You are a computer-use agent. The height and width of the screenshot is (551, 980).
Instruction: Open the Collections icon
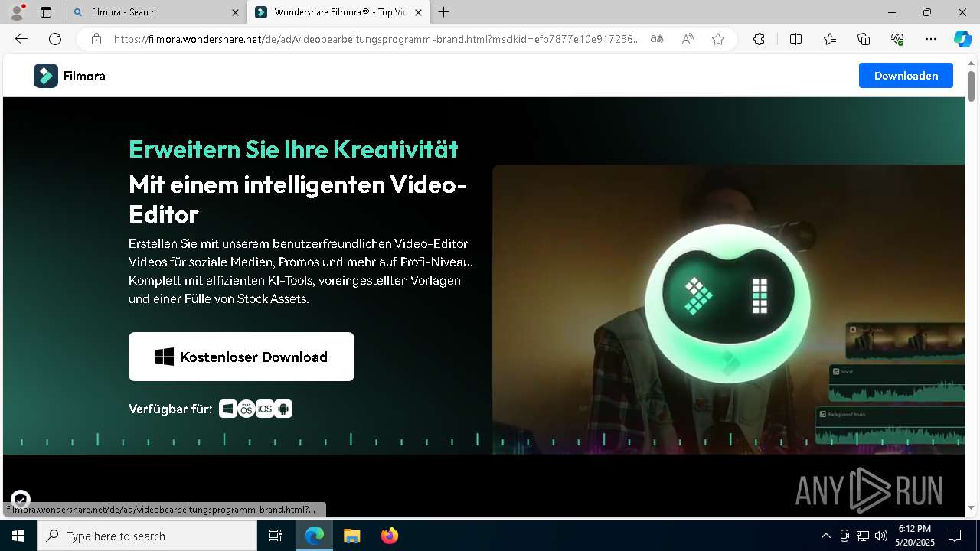coord(864,39)
